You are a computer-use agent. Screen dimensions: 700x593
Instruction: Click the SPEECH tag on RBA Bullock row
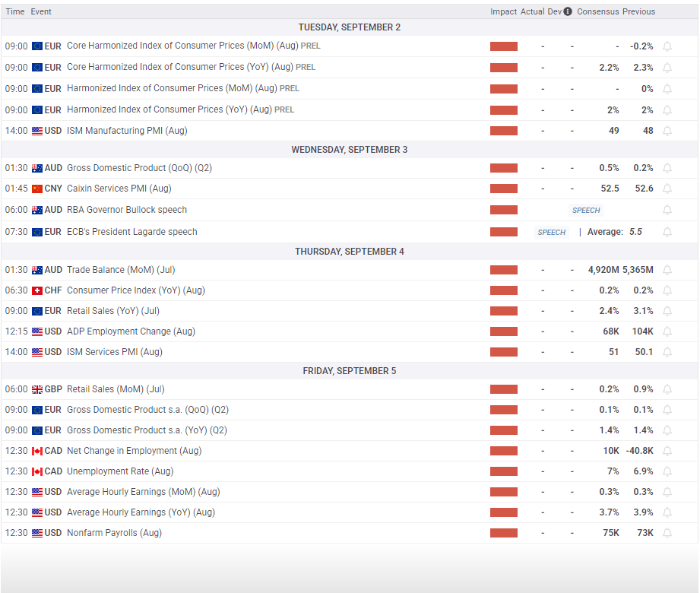pos(586,211)
